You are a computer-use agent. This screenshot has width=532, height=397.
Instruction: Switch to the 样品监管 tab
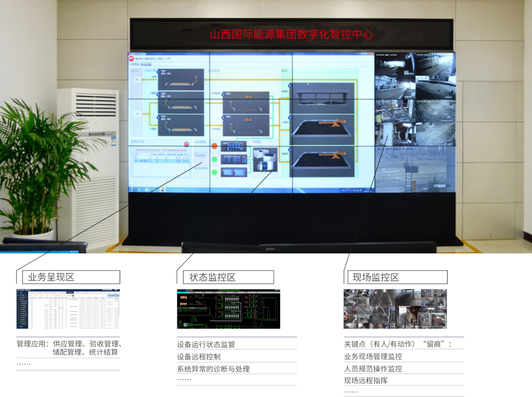[146, 64]
